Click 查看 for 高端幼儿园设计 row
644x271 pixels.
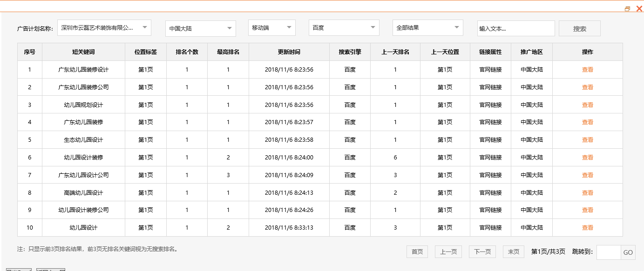[588, 192]
